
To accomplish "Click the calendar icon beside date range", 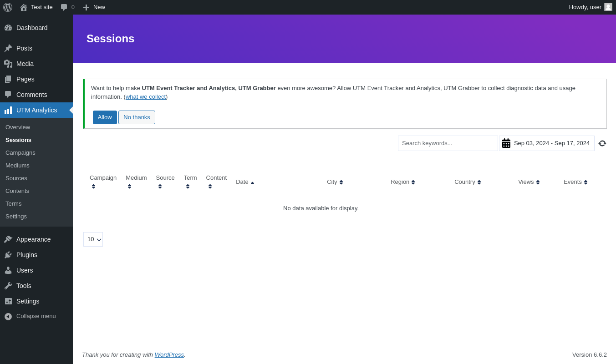I will (x=506, y=143).
